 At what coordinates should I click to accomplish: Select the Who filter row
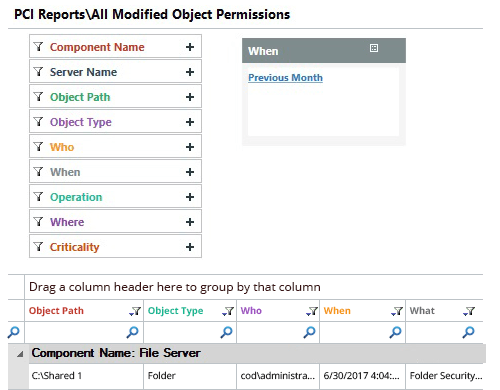(x=115, y=147)
